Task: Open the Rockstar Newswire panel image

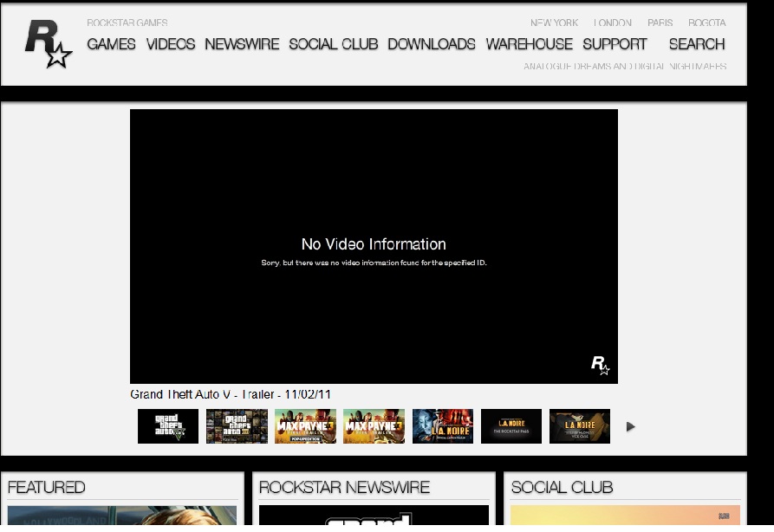Action: click(374, 516)
